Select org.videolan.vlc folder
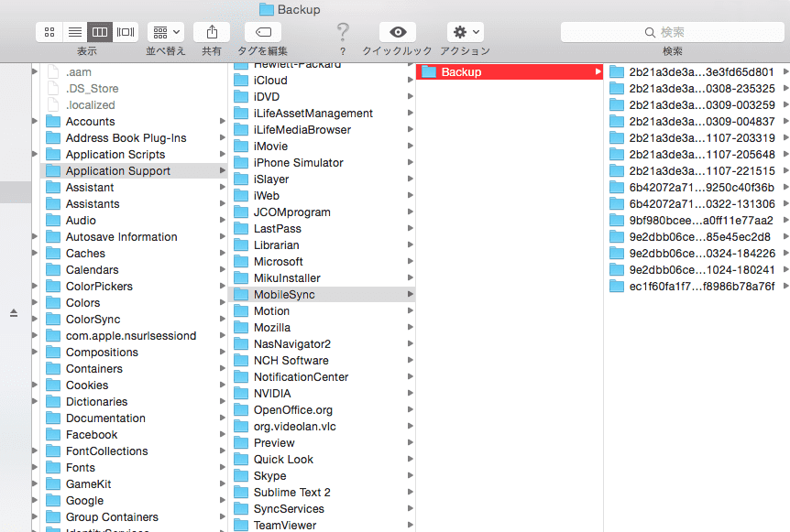Viewport: 790px width, 532px height. [322, 427]
